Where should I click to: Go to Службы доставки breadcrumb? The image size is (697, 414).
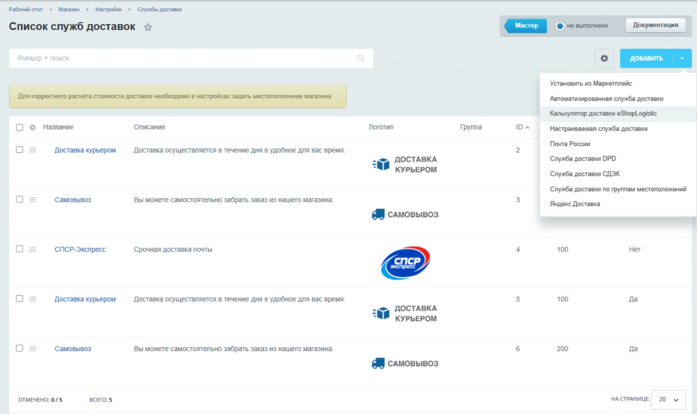point(159,9)
